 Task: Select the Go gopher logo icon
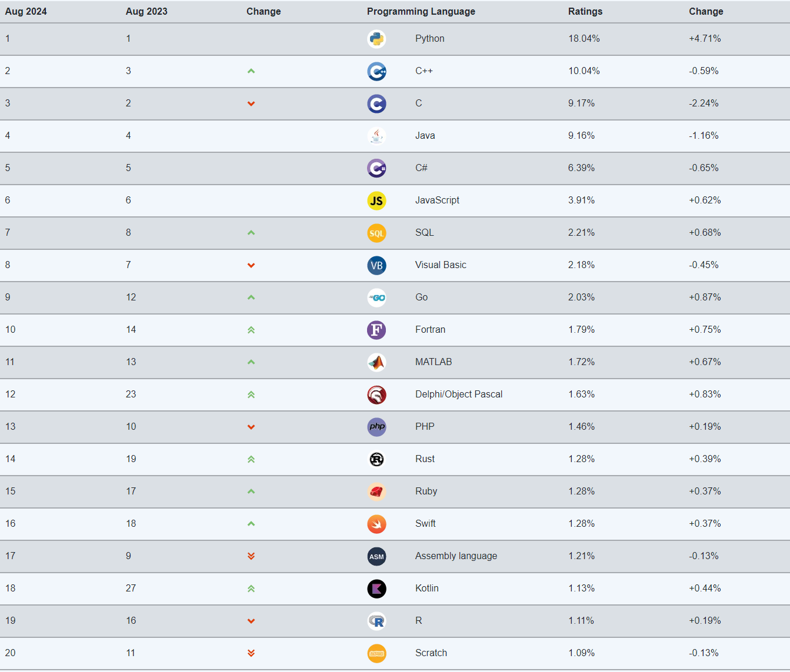(x=376, y=297)
